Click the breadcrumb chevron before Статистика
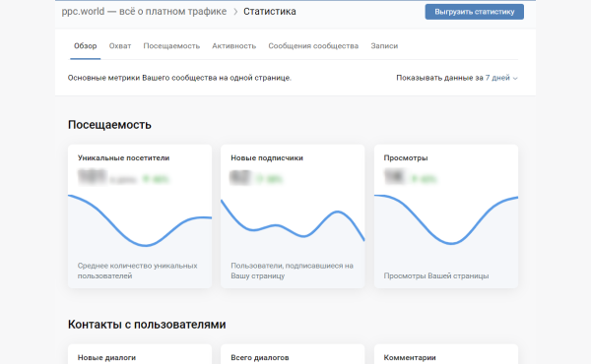 click(235, 12)
